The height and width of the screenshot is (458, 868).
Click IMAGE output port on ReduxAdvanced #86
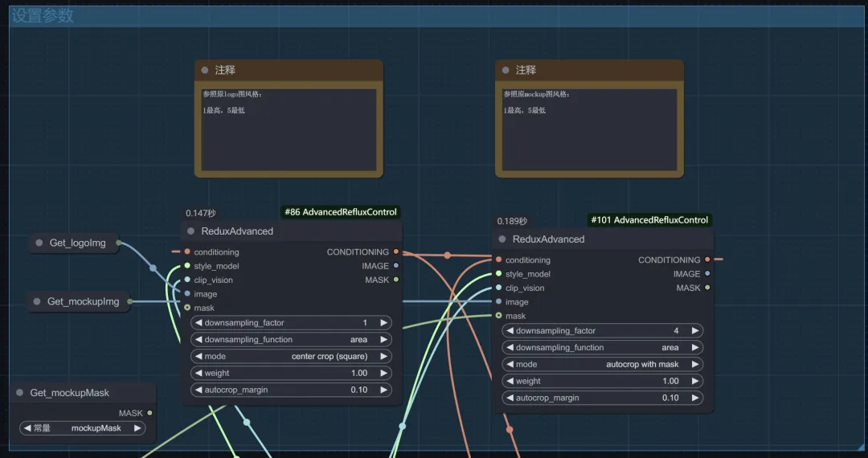pyautogui.click(x=395, y=265)
